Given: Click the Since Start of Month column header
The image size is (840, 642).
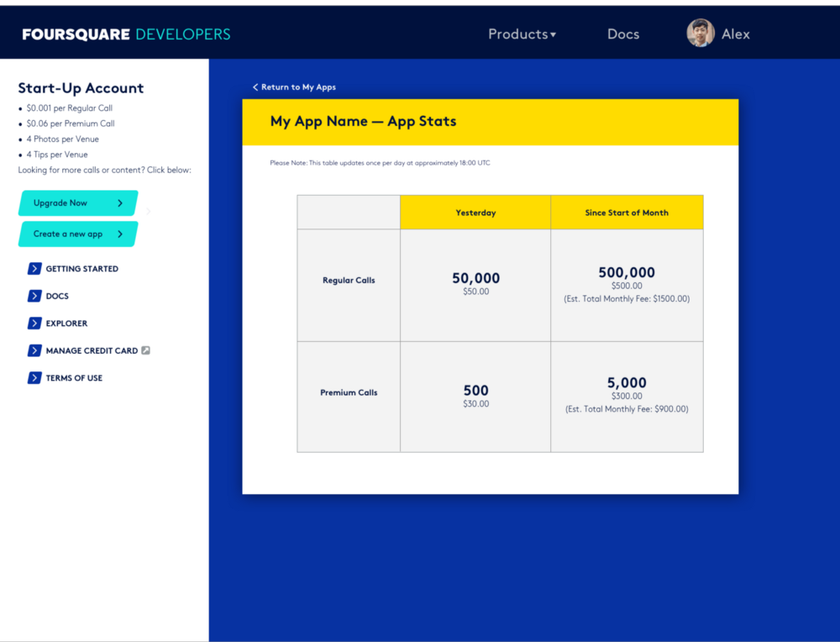Looking at the screenshot, I should pos(626,213).
